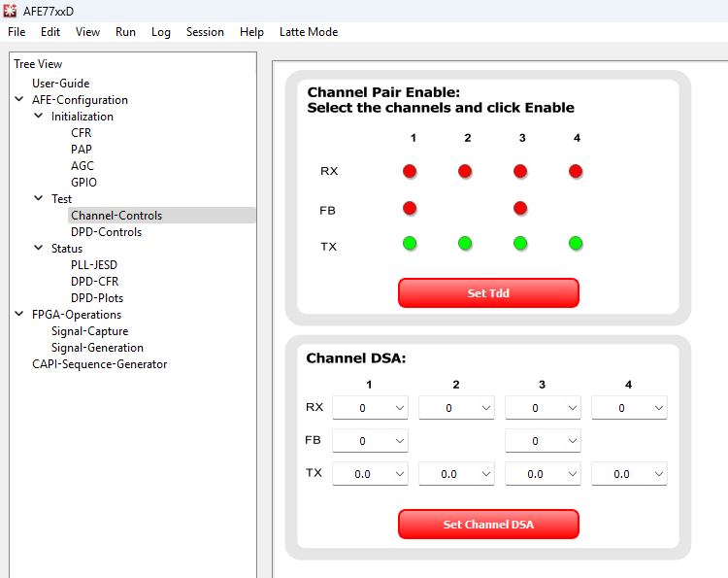Screen dimensions: 728x578
Task: Click the AFE77xxD application title icon
Action: 10,11
